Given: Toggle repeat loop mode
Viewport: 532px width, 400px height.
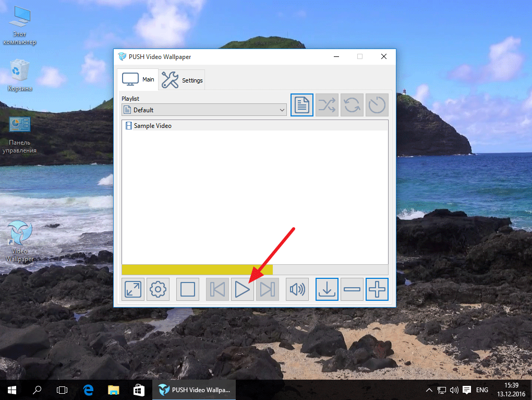Looking at the screenshot, I should pos(352,105).
